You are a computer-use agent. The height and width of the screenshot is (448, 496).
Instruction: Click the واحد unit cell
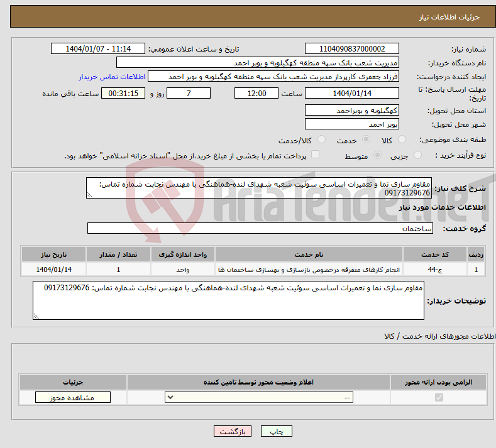(x=183, y=270)
